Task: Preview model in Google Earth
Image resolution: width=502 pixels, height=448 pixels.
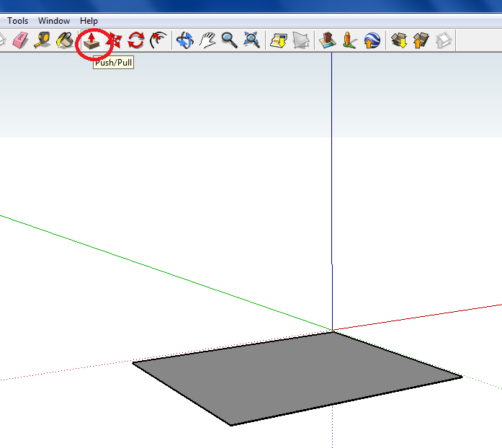Action: click(x=372, y=40)
